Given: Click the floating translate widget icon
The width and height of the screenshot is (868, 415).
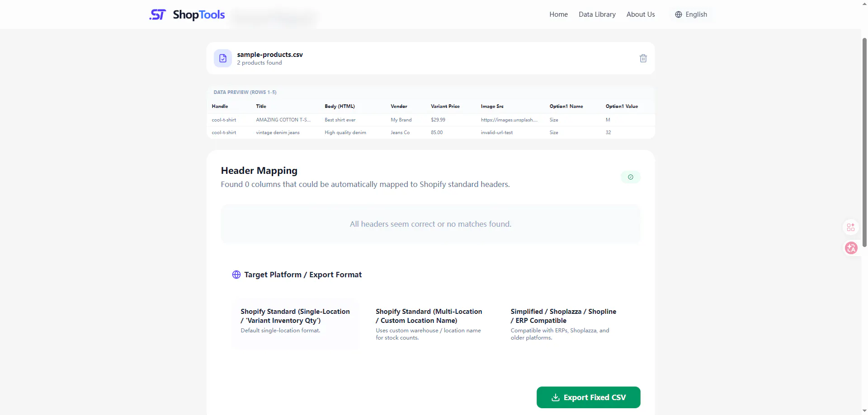Looking at the screenshot, I should [851, 248].
